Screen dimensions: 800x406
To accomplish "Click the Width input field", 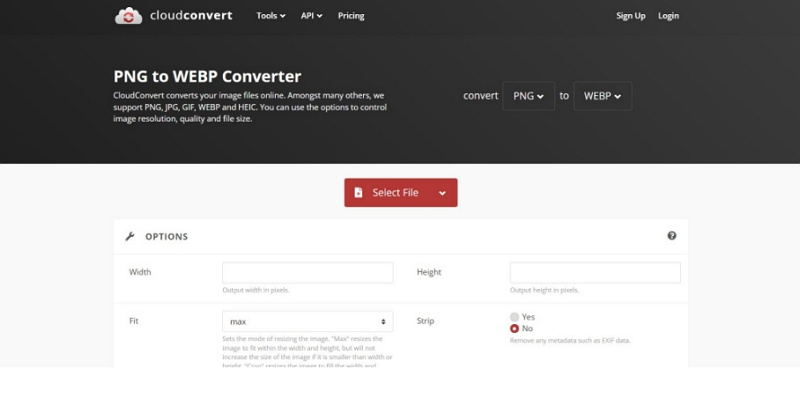I will tap(307, 272).
